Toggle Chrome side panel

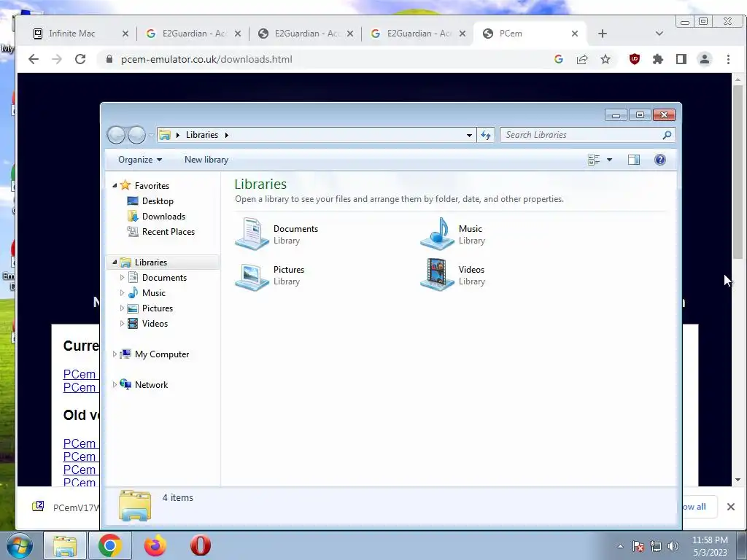coord(681,60)
